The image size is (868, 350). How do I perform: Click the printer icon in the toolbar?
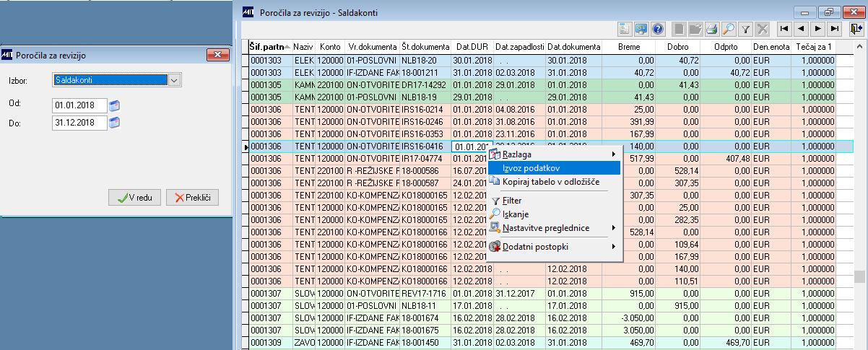pos(711,29)
